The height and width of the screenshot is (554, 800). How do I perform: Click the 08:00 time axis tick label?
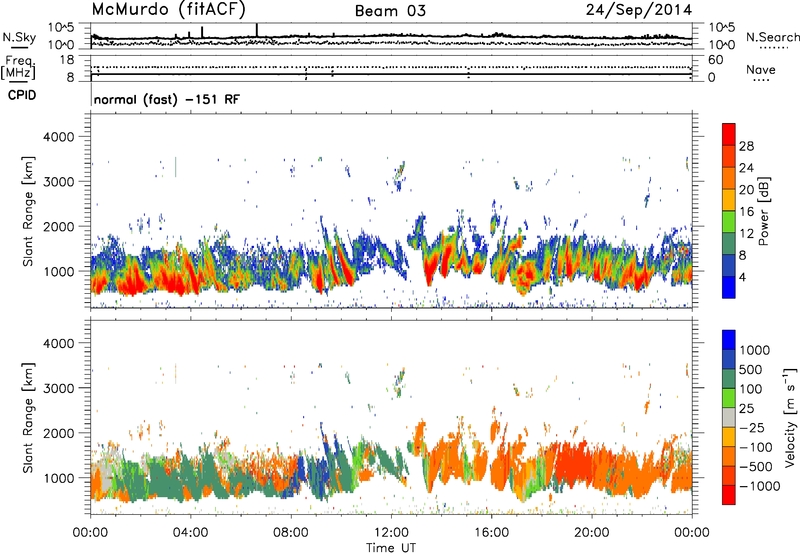click(291, 533)
